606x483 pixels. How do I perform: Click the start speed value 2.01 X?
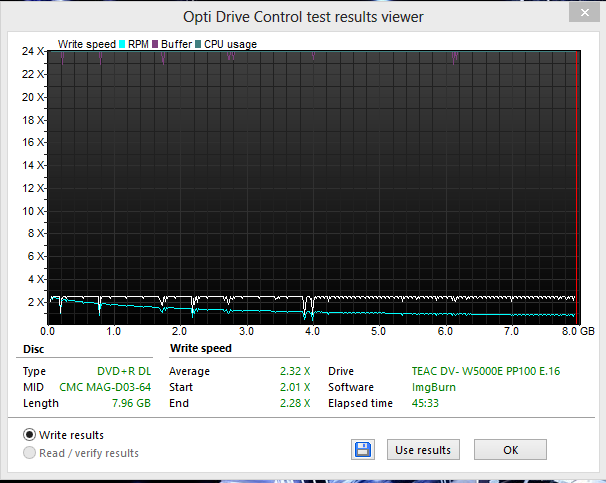(x=295, y=387)
